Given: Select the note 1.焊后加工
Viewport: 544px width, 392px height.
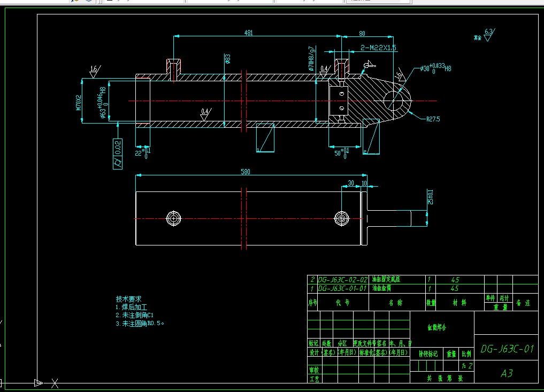Looking at the screenshot, I should pyautogui.click(x=132, y=308).
